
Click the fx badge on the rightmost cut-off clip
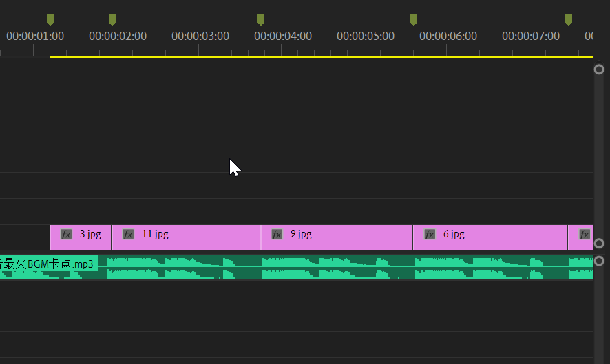pyautogui.click(x=585, y=235)
